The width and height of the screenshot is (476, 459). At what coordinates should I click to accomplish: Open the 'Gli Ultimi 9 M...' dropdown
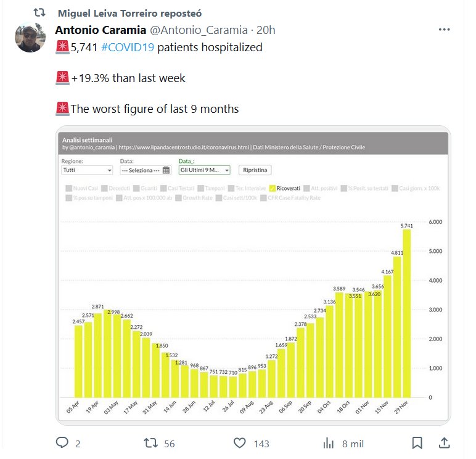[x=204, y=170]
